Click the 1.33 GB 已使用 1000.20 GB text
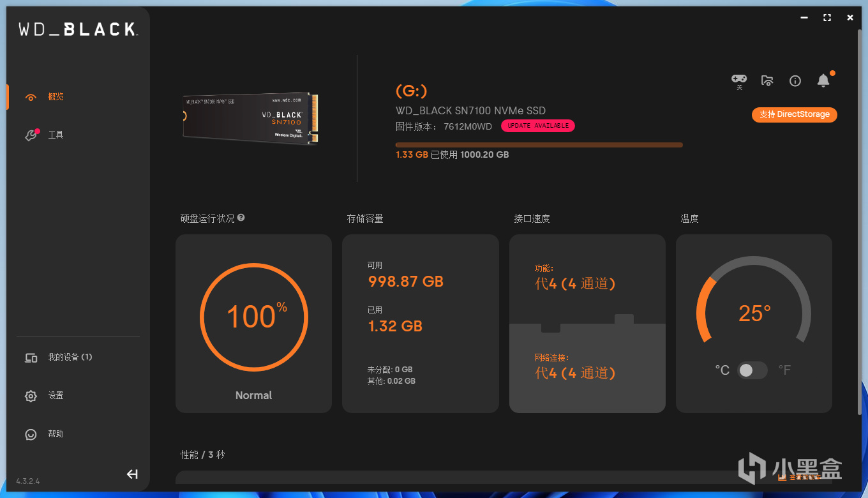 453,155
